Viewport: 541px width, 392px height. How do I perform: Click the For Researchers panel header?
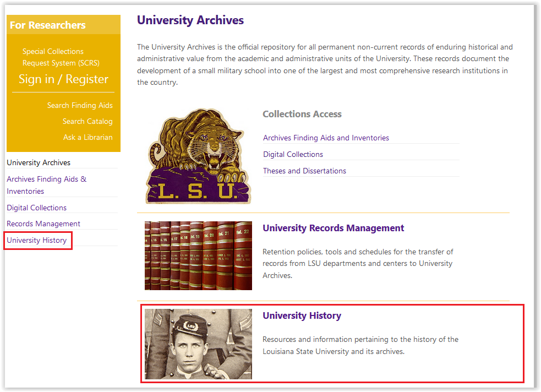click(63, 25)
